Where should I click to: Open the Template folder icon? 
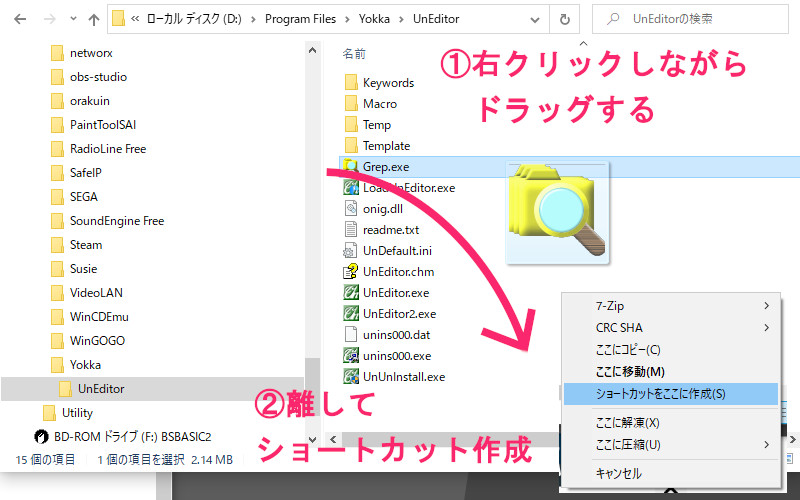coord(351,145)
